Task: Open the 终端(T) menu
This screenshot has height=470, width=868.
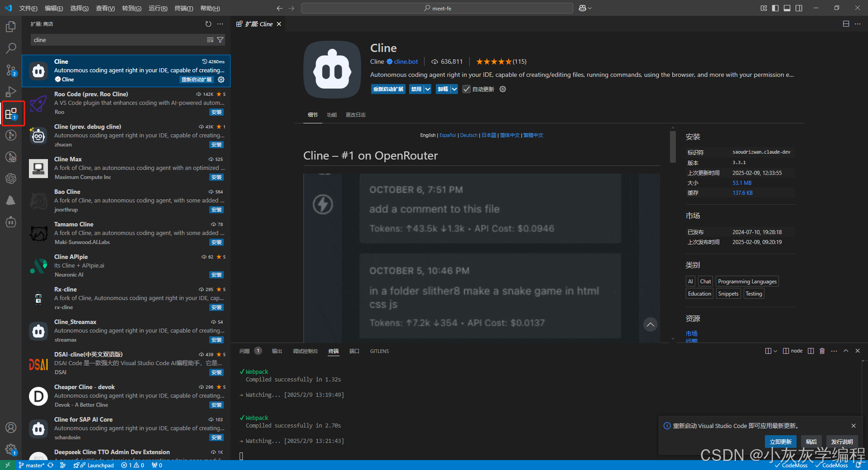Action: (x=184, y=8)
